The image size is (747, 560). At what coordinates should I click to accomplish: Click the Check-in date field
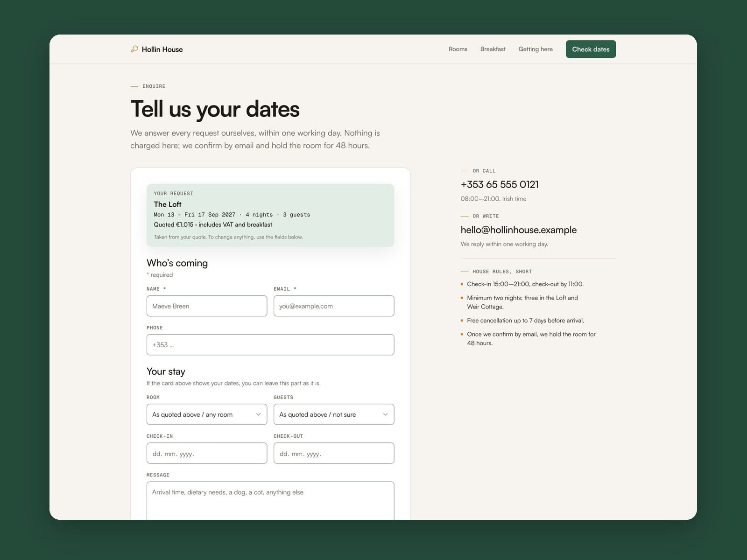coord(207,453)
